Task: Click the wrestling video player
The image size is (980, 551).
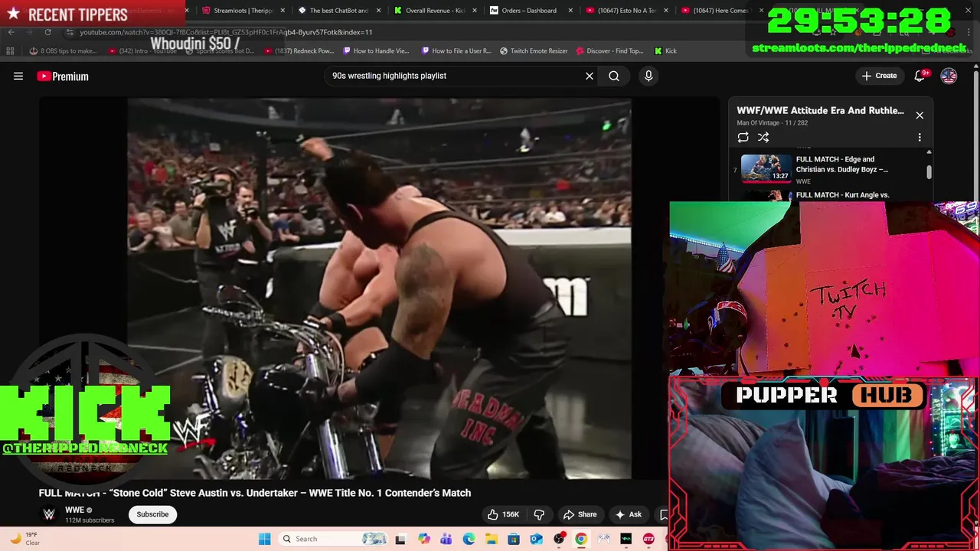Action: (x=379, y=289)
